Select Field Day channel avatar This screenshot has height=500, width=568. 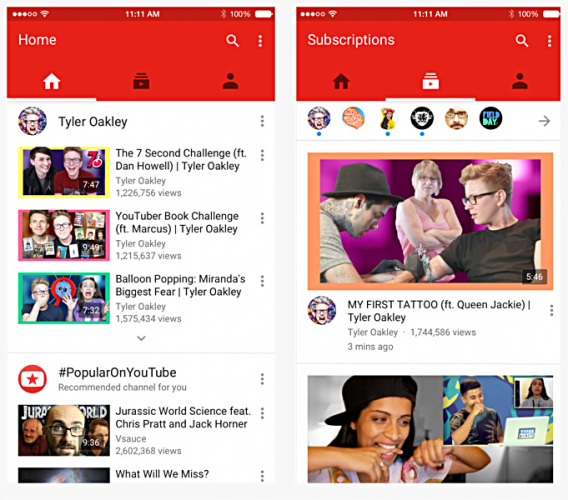(490, 118)
